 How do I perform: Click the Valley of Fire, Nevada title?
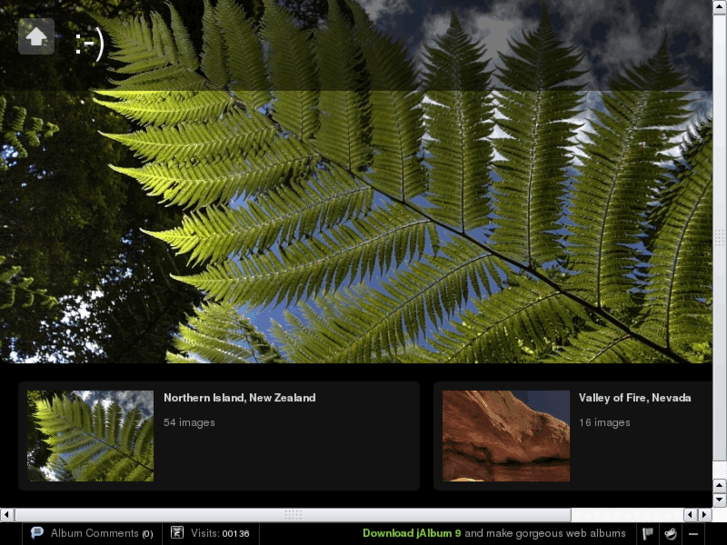pyautogui.click(x=635, y=398)
